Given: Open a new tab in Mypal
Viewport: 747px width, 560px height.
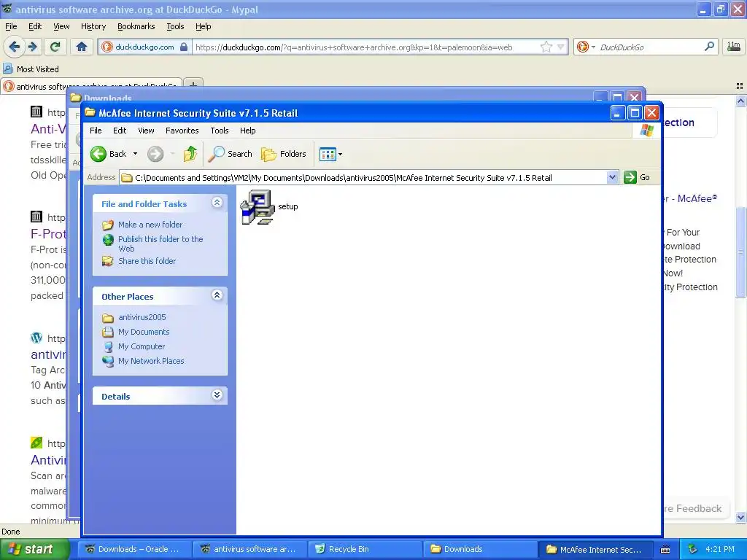Looking at the screenshot, I should [193, 85].
